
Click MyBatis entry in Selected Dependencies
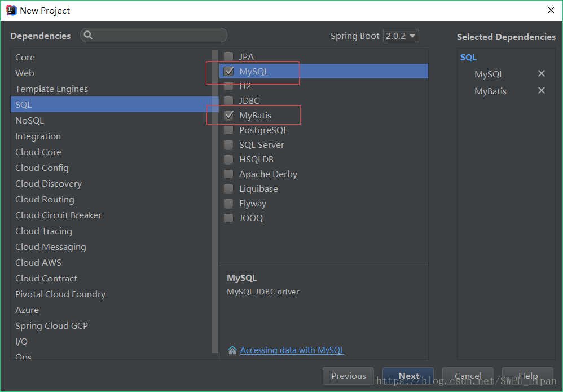tap(490, 91)
